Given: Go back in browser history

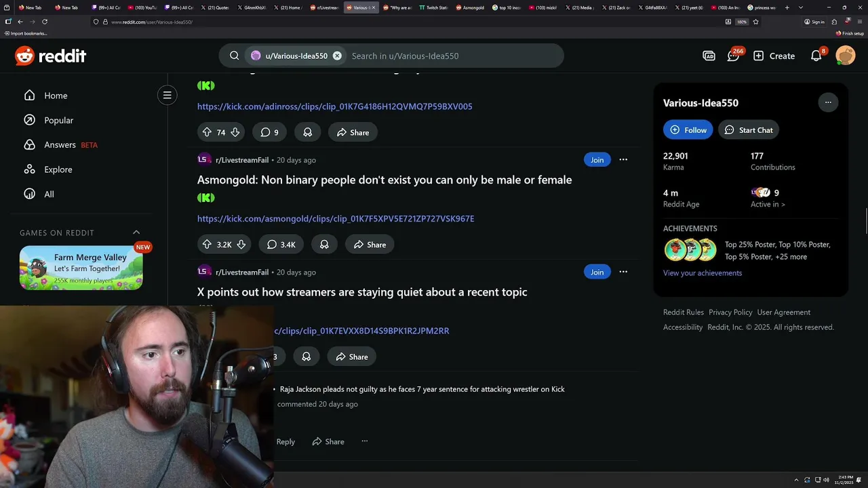Looking at the screenshot, I should (20, 22).
